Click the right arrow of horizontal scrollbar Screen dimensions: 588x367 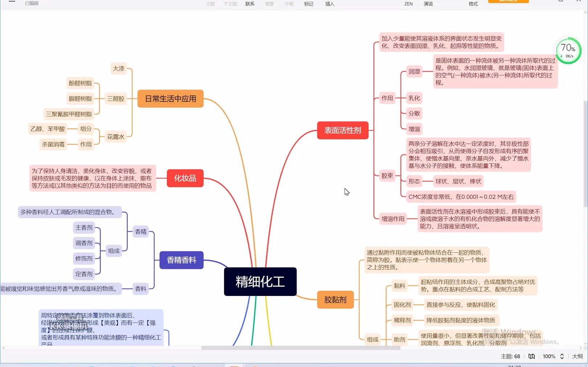580,348
